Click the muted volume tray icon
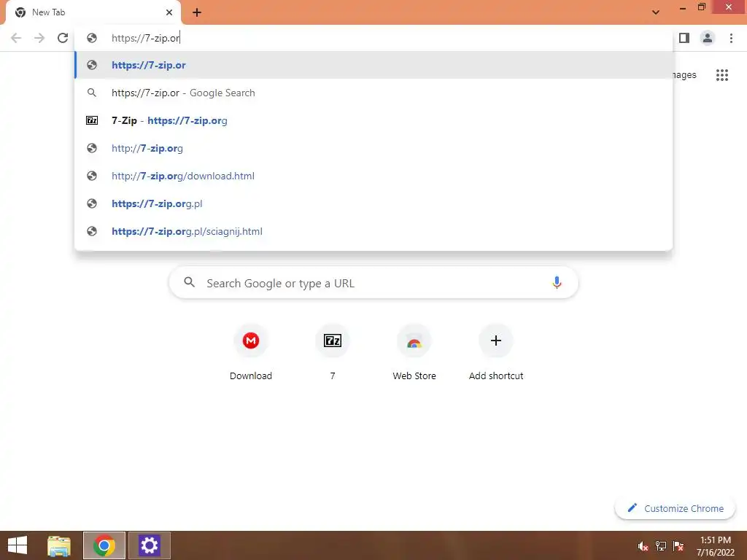Viewport: 747px width, 560px height. tap(643, 546)
